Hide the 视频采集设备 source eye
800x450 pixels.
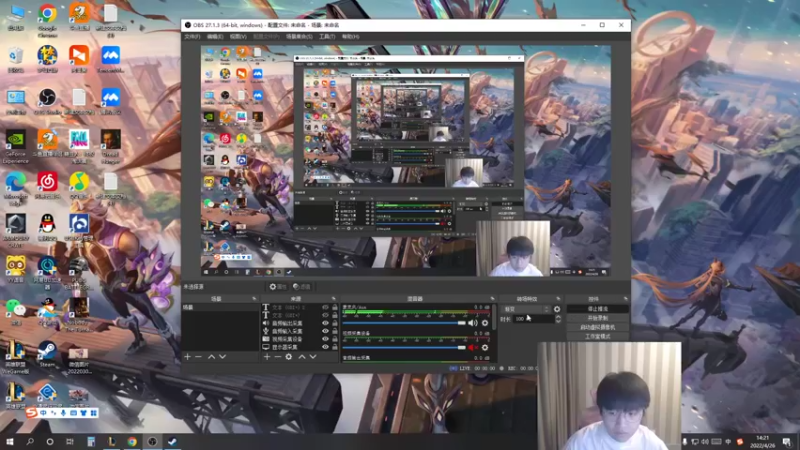[x=325, y=339]
